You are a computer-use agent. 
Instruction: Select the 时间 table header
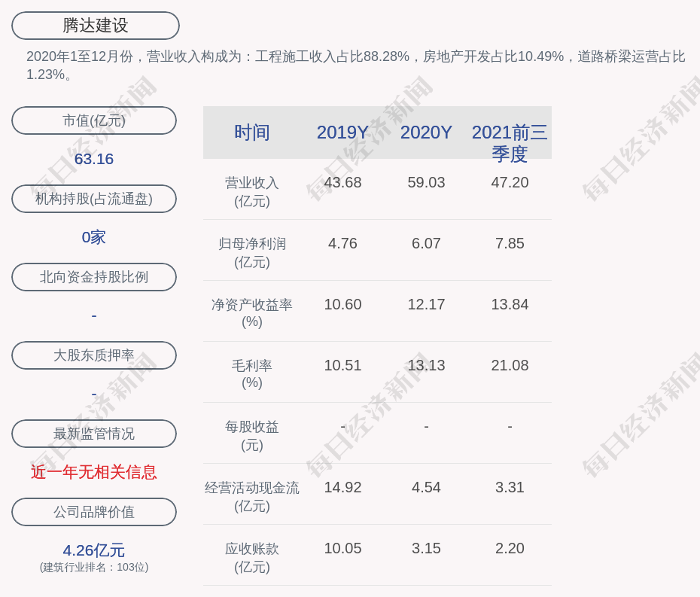[252, 132]
